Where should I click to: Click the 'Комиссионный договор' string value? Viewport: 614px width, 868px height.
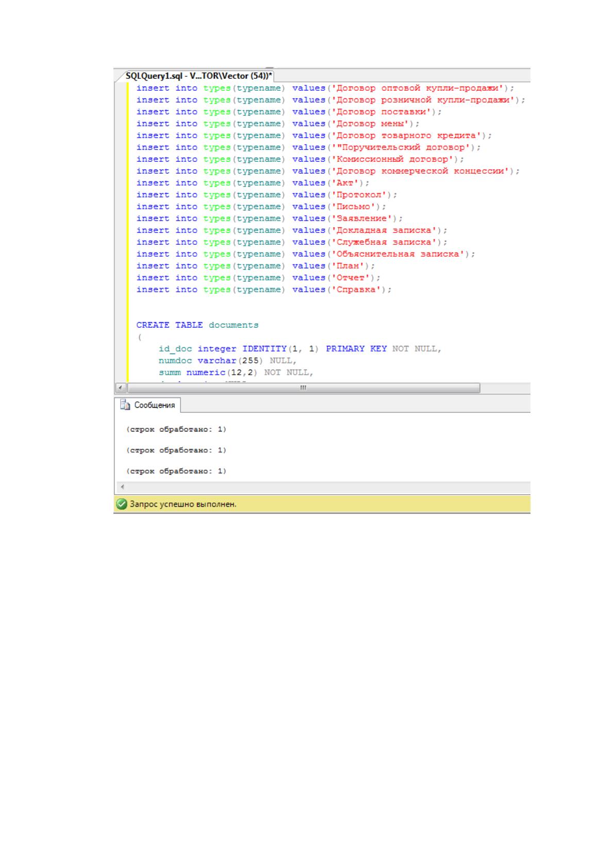pos(394,159)
